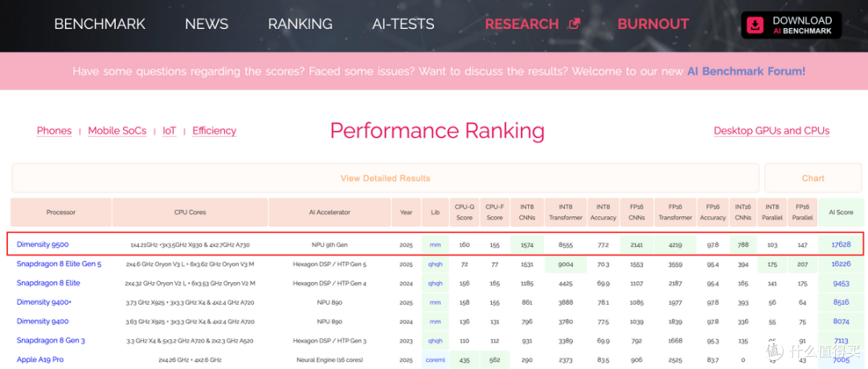868x369 pixels.
Task: Click the Chart button
Action: [x=813, y=178]
